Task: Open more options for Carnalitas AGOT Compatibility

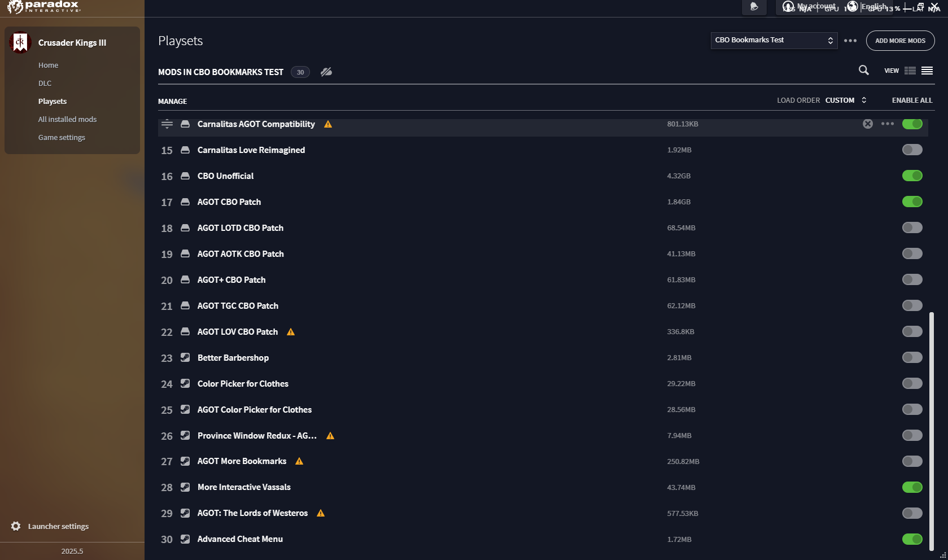Action: [x=888, y=124]
